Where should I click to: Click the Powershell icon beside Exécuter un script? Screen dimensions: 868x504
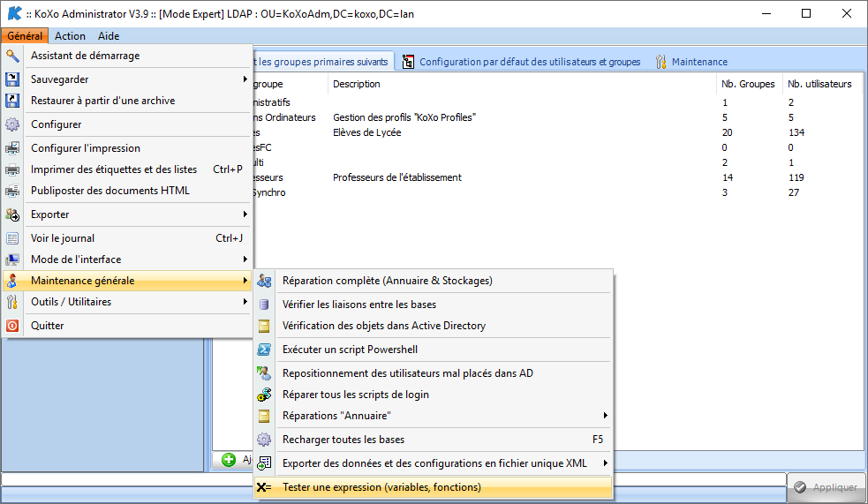click(x=264, y=350)
